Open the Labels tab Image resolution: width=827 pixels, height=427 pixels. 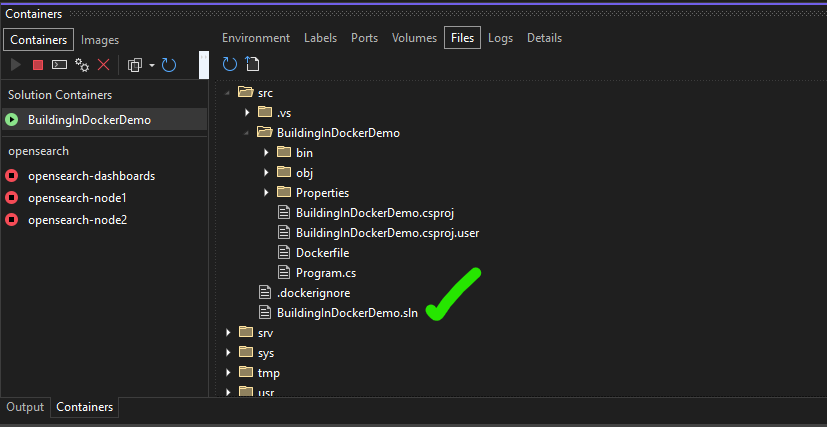coord(321,38)
